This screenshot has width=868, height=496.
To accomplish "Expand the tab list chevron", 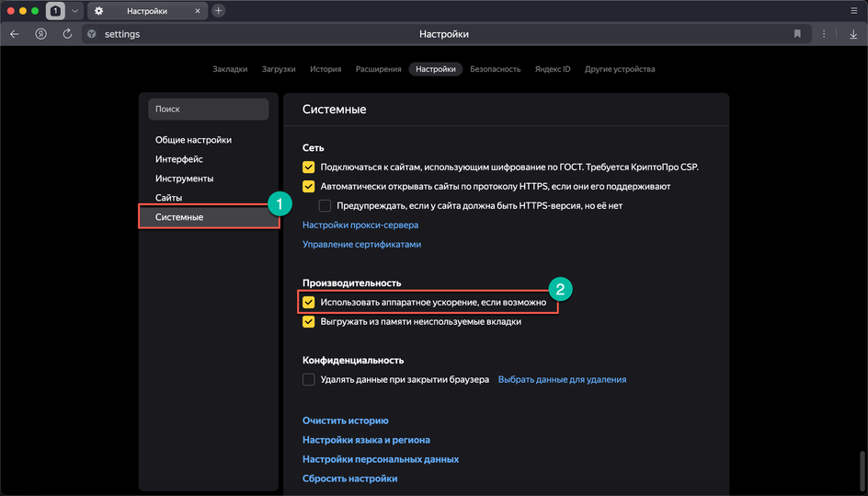I will point(74,10).
